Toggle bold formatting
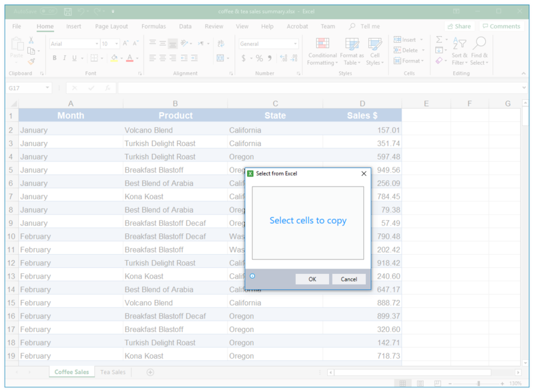The height and width of the screenshot is (392, 534). [x=54, y=57]
